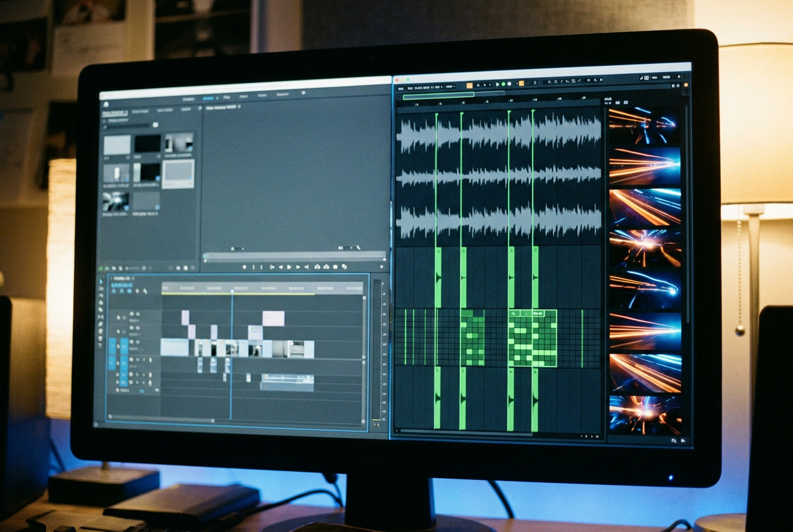Toggle Snap magnet icon in the timeline header

pyautogui.click(x=122, y=291)
